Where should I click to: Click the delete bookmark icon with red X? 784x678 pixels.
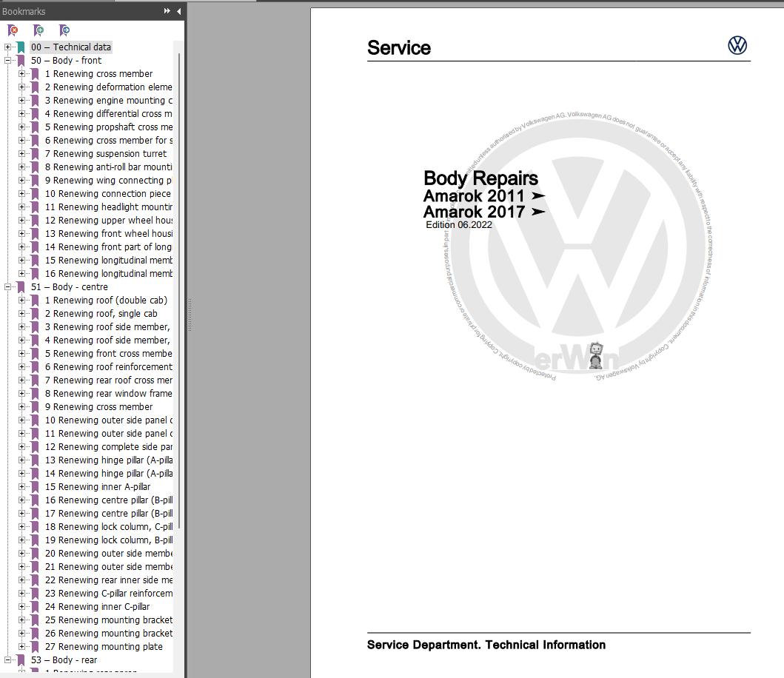(13, 30)
